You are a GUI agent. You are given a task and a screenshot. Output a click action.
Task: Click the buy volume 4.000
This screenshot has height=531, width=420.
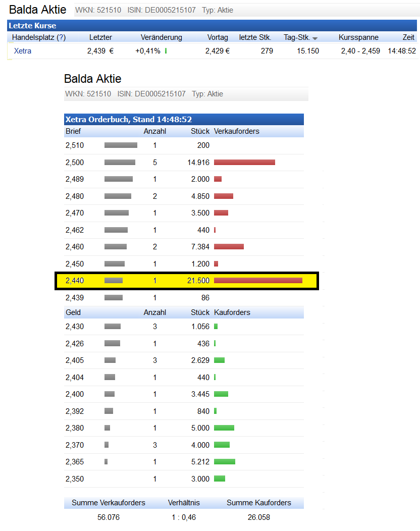coord(200,445)
